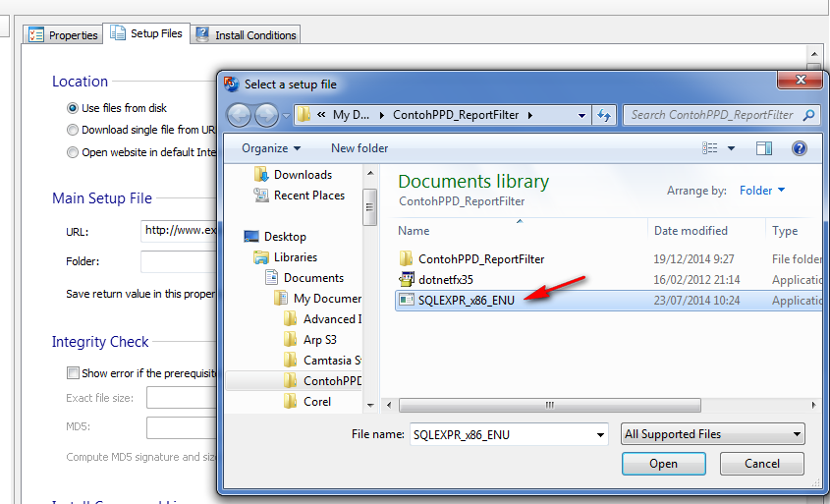Click the New folder button
830x504 pixels.
(360, 148)
